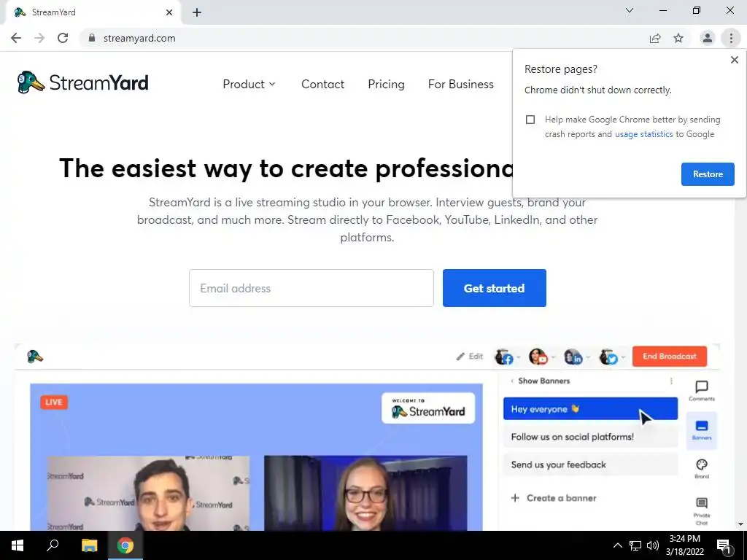Open a new tab with plus icon

tap(197, 12)
